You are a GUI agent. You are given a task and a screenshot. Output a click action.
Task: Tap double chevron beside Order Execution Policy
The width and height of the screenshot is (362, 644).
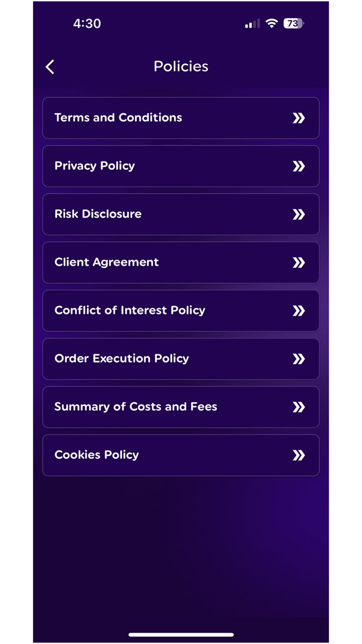point(299,359)
